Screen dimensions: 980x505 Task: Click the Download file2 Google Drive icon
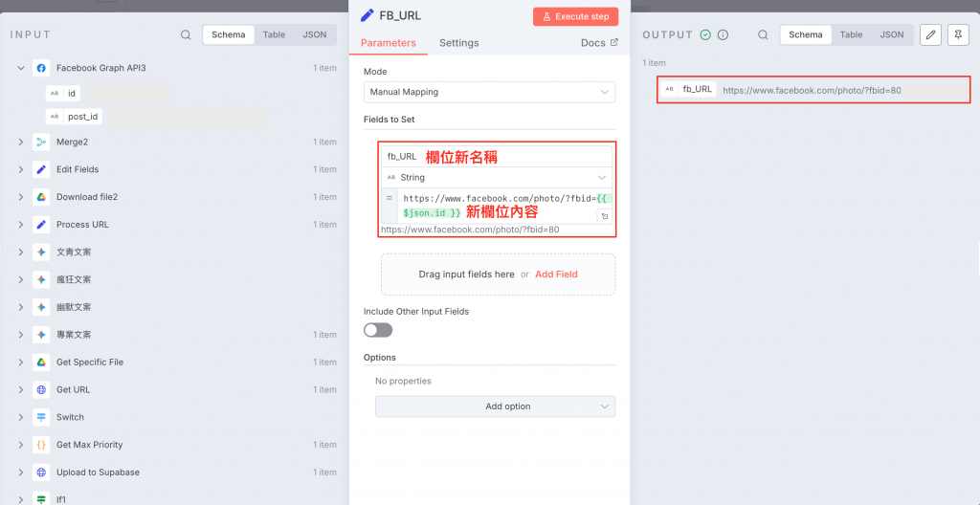41,197
